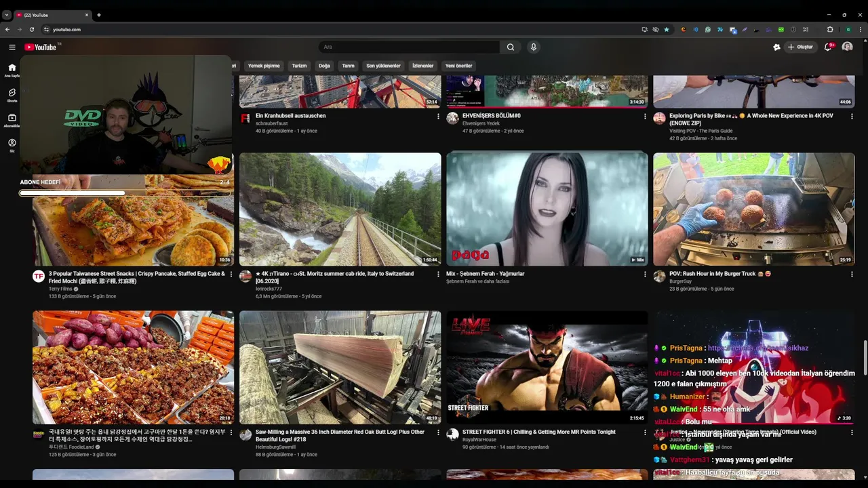Image resolution: width=868 pixels, height=488 pixels.
Task: Open options menu for POV: Rush Hour video
Action: click(x=852, y=274)
